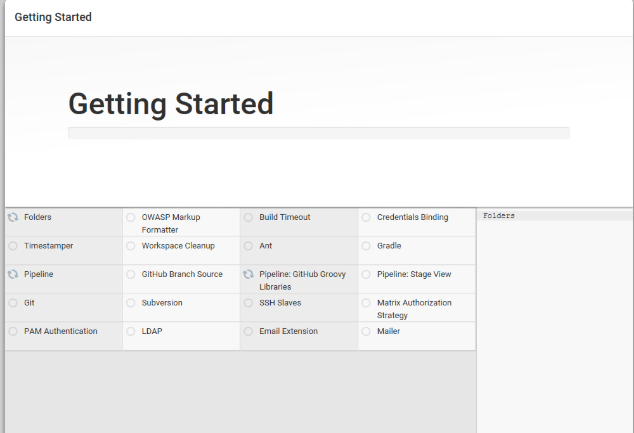Select the OWASP Markup Formatter plugin name
This screenshot has height=433, width=634.
(171, 224)
